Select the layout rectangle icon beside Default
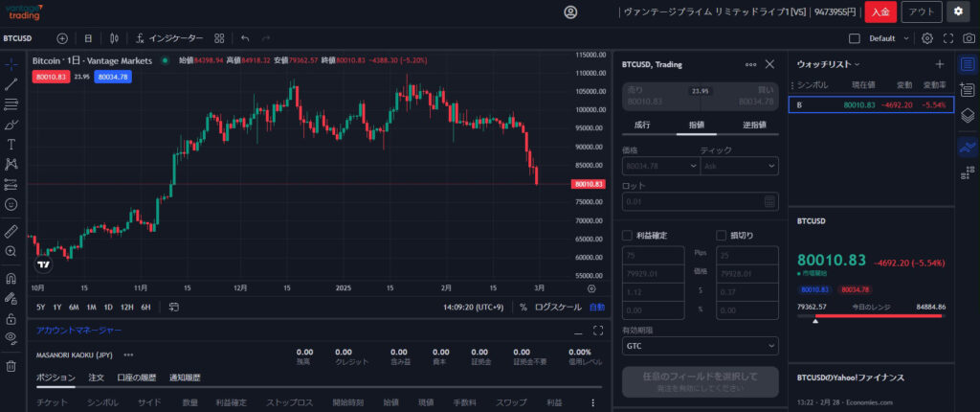The height and width of the screenshot is (412, 980). click(855, 38)
